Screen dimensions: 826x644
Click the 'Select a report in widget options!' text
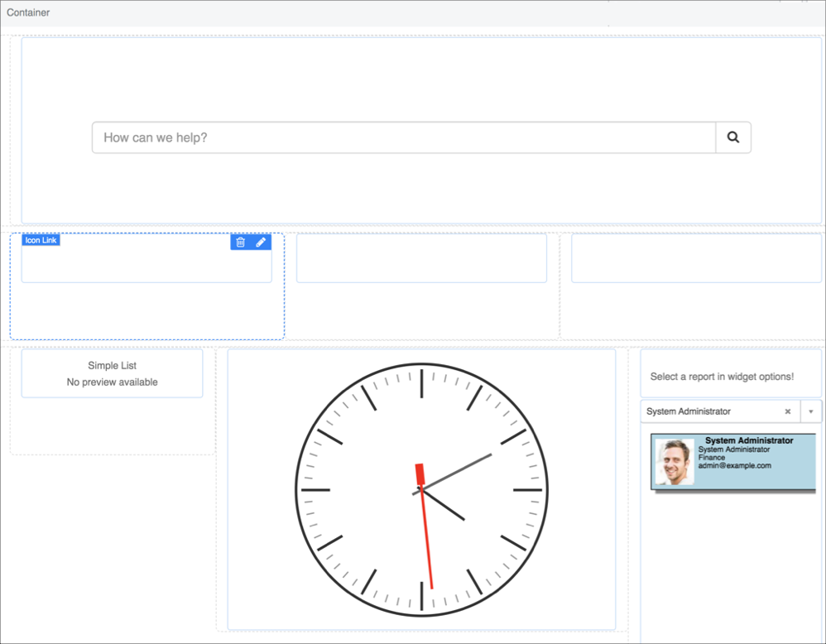[721, 377]
